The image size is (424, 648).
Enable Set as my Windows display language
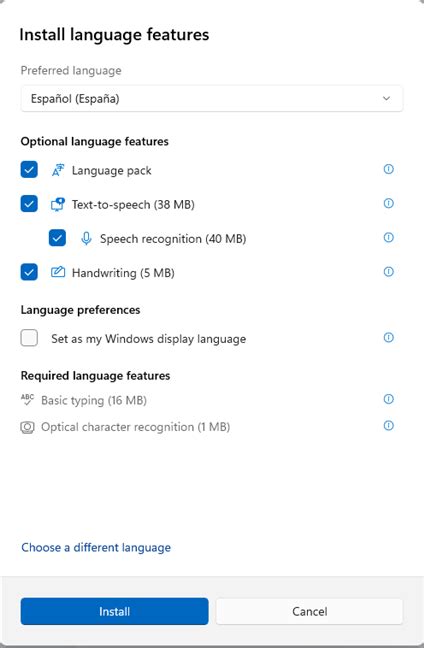tap(29, 338)
